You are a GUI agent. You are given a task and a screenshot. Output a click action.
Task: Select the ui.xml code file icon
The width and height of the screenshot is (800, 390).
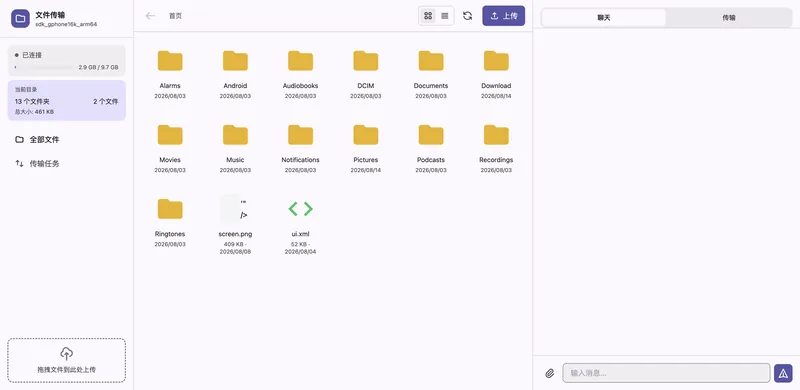(301, 209)
